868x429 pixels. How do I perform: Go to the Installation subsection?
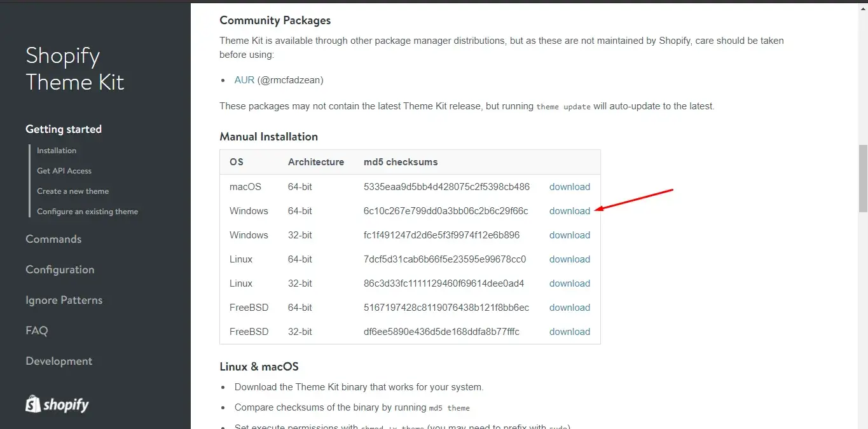tap(57, 151)
